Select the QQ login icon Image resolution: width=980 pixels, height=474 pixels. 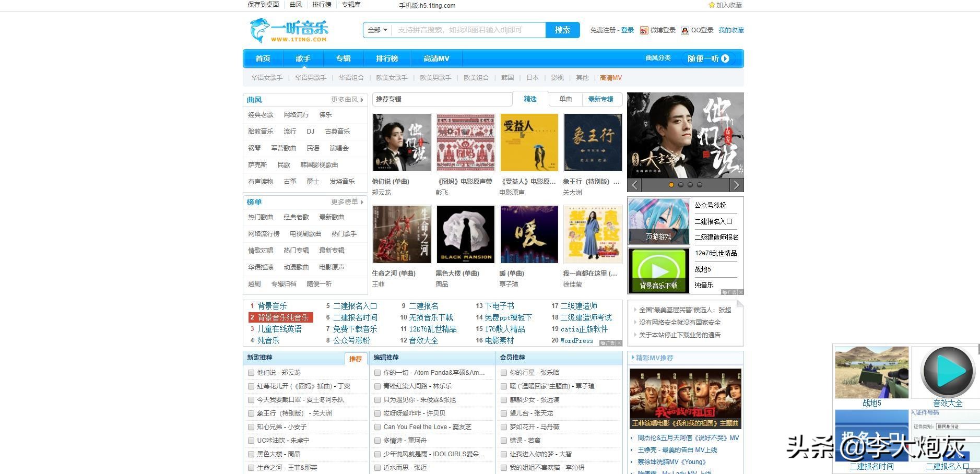tap(684, 30)
